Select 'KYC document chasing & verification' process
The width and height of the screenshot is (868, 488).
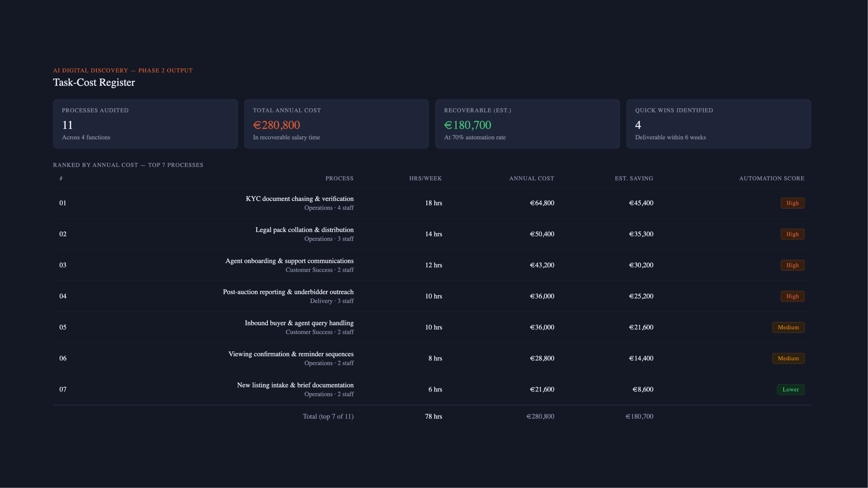click(x=299, y=199)
